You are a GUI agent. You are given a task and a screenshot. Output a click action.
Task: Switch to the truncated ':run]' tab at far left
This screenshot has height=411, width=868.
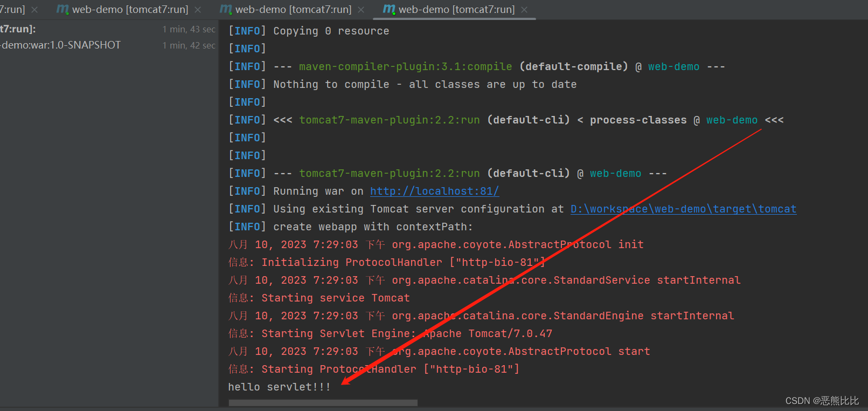(12, 10)
